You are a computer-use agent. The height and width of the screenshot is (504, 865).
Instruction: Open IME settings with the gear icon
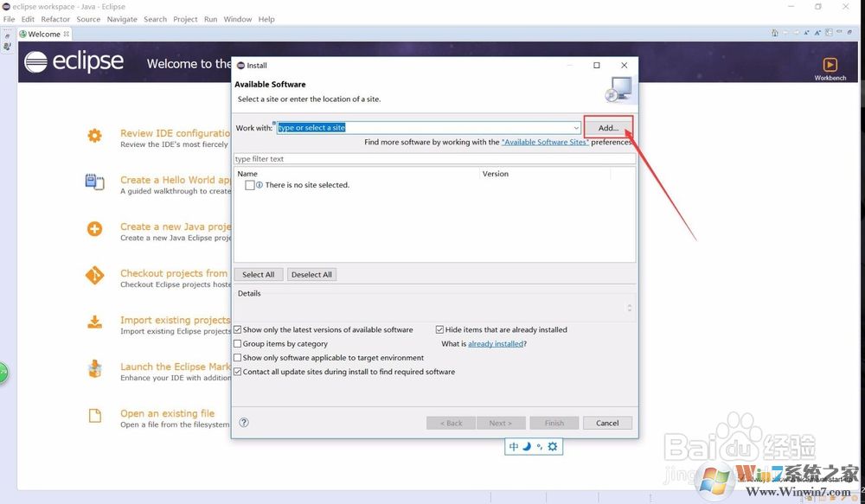[x=552, y=447]
